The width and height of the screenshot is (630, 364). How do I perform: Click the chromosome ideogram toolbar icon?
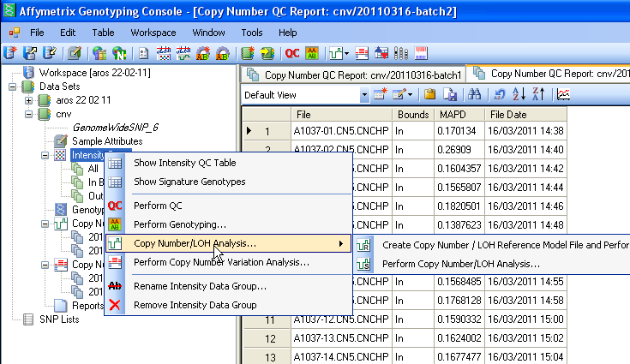click(401, 53)
